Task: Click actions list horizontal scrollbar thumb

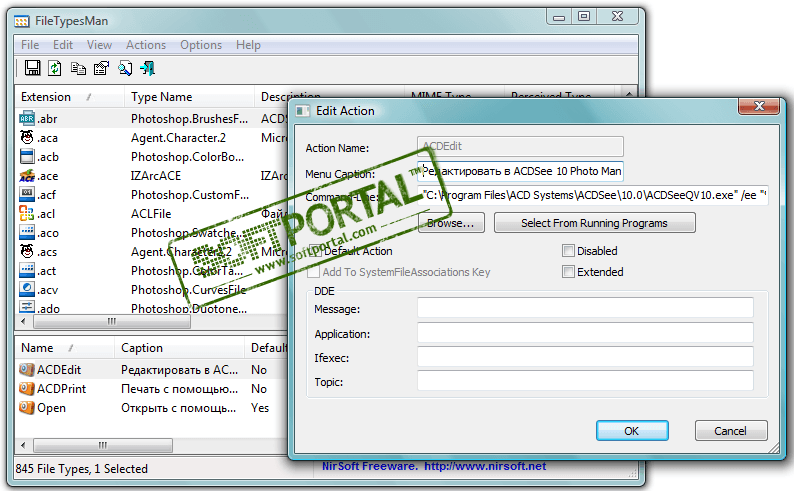Action: [x=103, y=445]
